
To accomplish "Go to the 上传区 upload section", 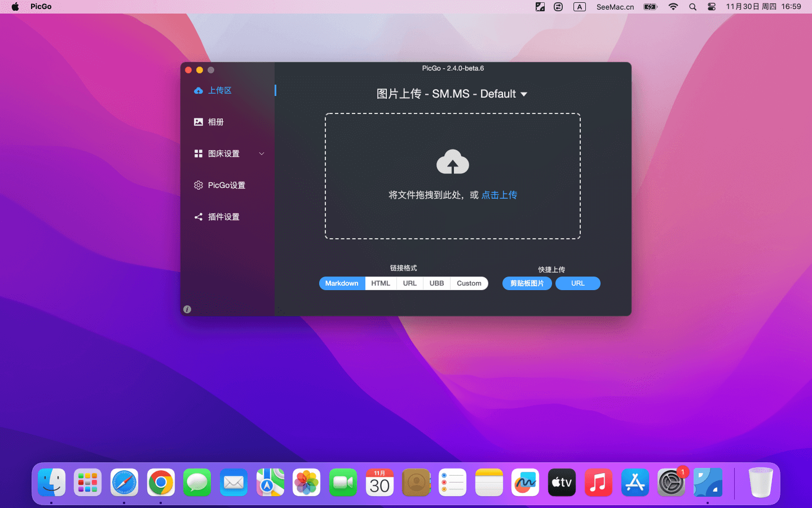I will (x=219, y=90).
